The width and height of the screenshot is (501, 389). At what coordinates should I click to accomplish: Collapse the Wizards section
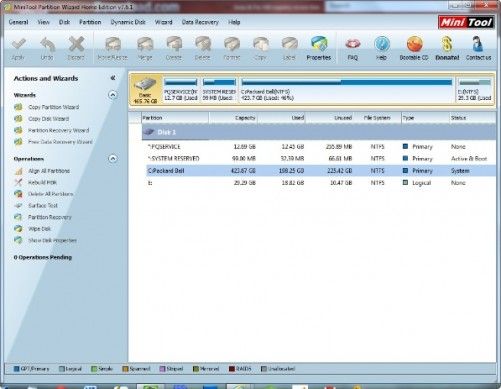pyautogui.click(x=113, y=95)
